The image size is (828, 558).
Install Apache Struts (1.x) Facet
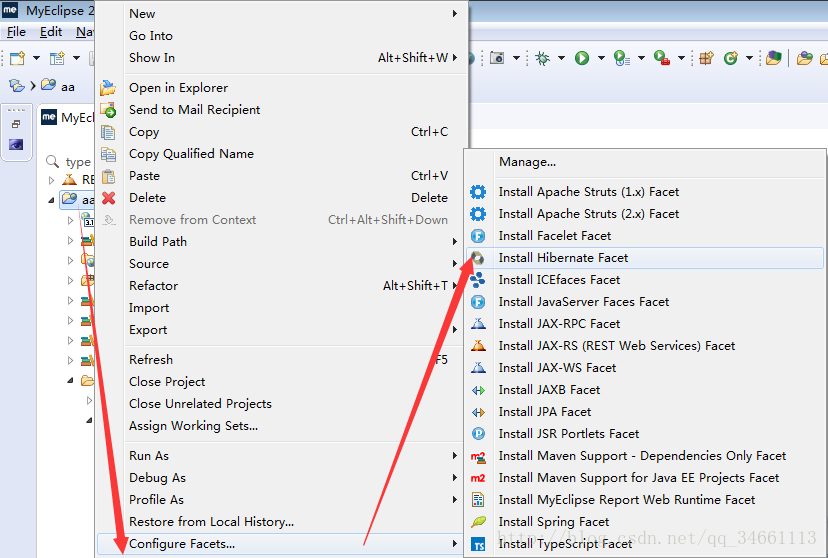645,192
